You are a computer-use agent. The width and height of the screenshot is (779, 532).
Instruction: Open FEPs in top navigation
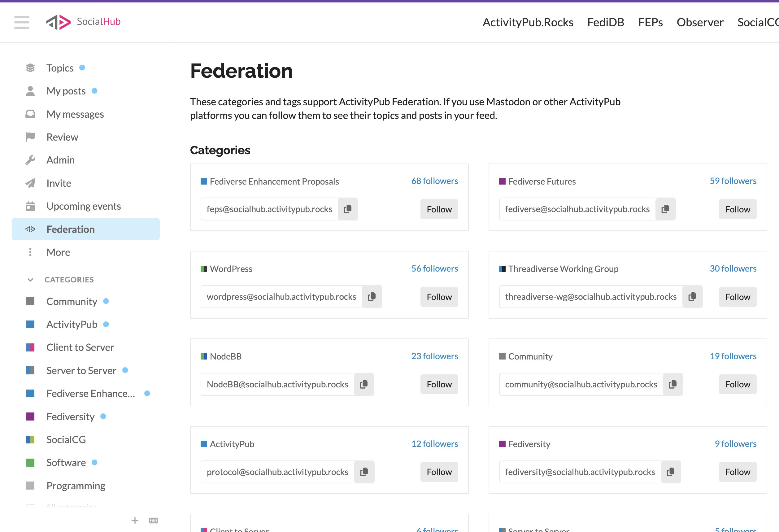650,22
